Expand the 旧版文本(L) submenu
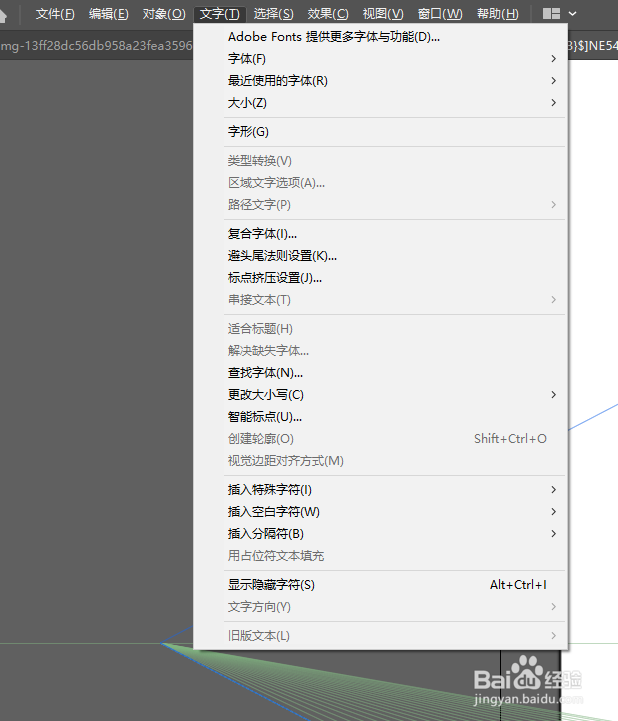Screen dimensions: 618x721 (x=381, y=636)
